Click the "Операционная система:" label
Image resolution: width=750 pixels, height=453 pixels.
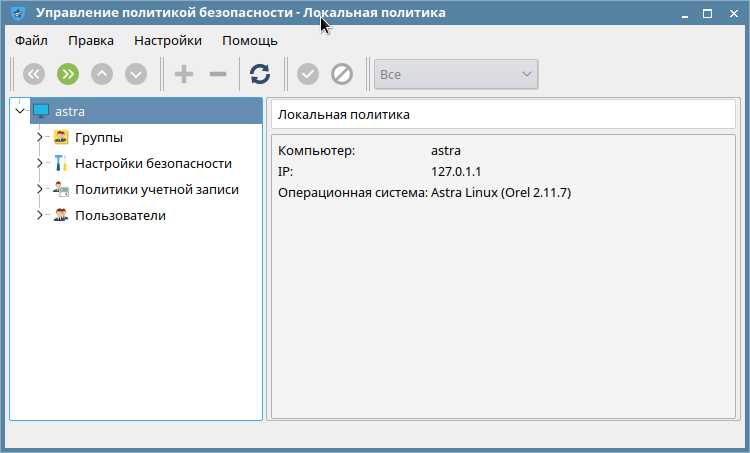click(353, 193)
